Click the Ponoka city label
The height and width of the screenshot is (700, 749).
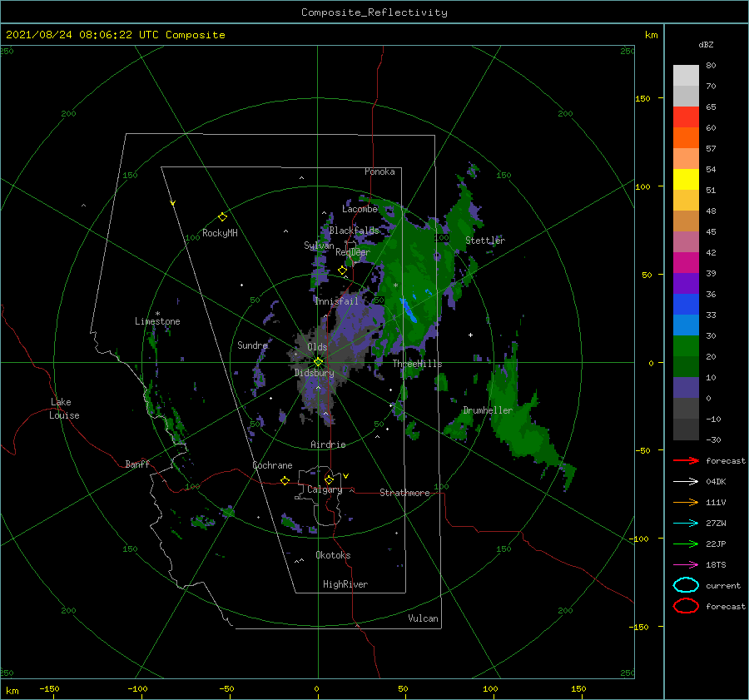click(x=379, y=171)
